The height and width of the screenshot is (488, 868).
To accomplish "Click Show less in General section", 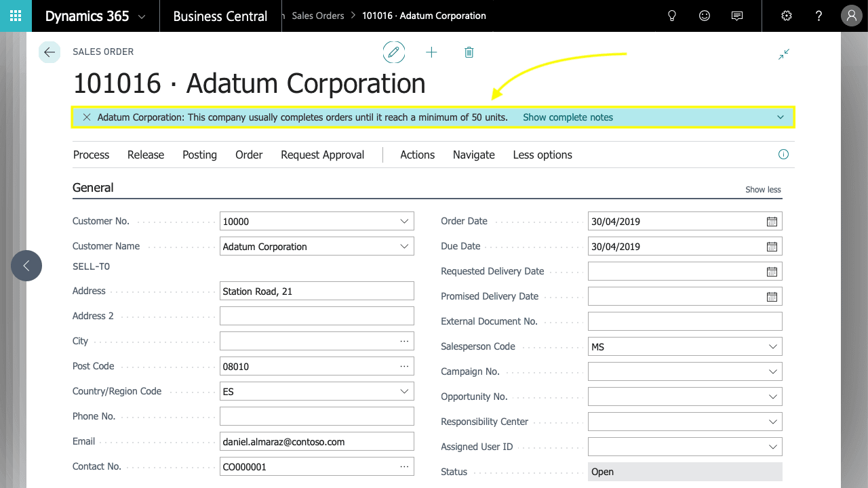I will (x=764, y=190).
